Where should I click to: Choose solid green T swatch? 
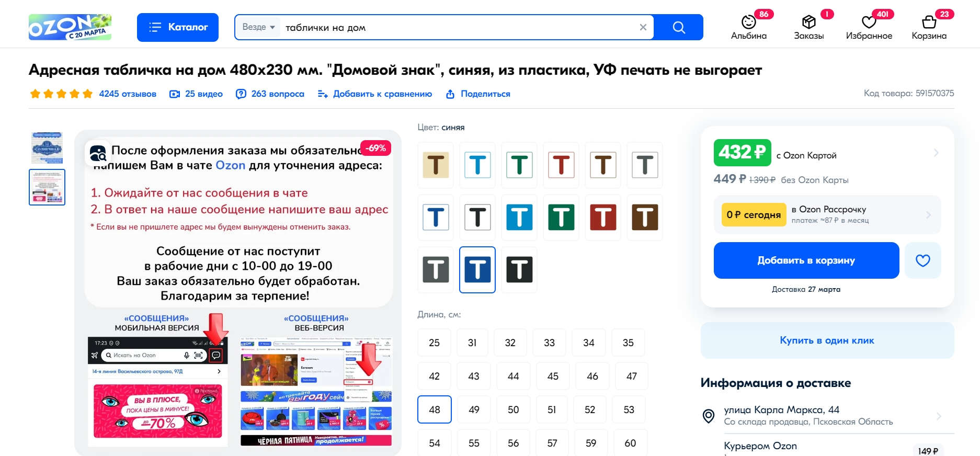pos(561,218)
